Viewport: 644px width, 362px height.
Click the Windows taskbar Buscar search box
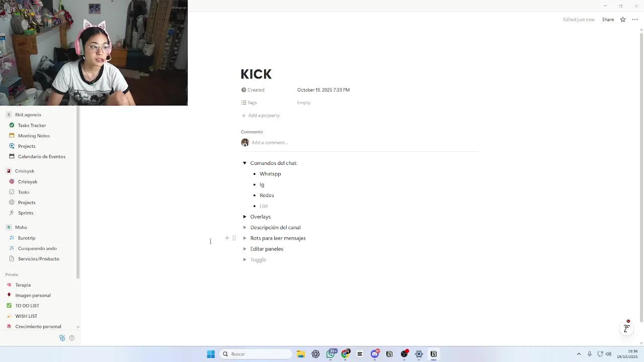click(256, 354)
